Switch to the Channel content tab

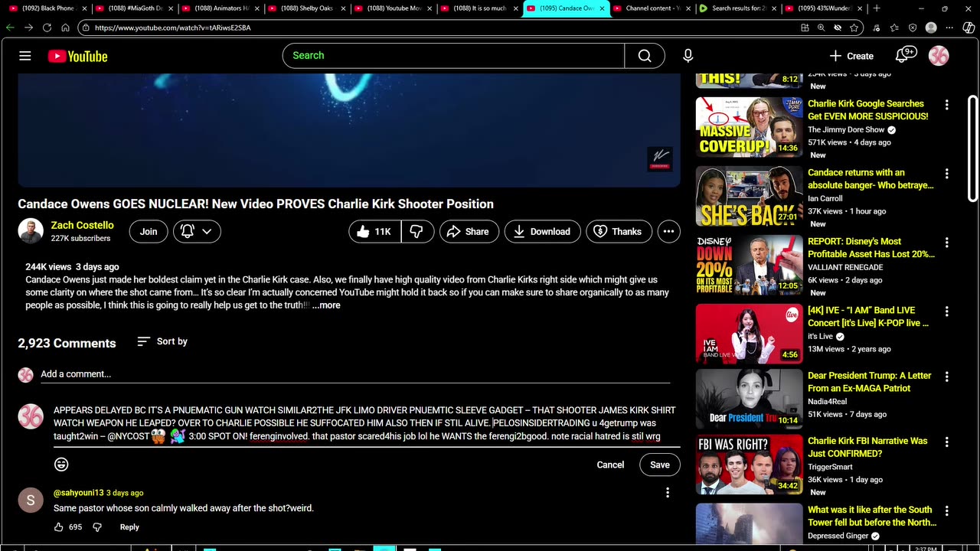click(x=653, y=8)
